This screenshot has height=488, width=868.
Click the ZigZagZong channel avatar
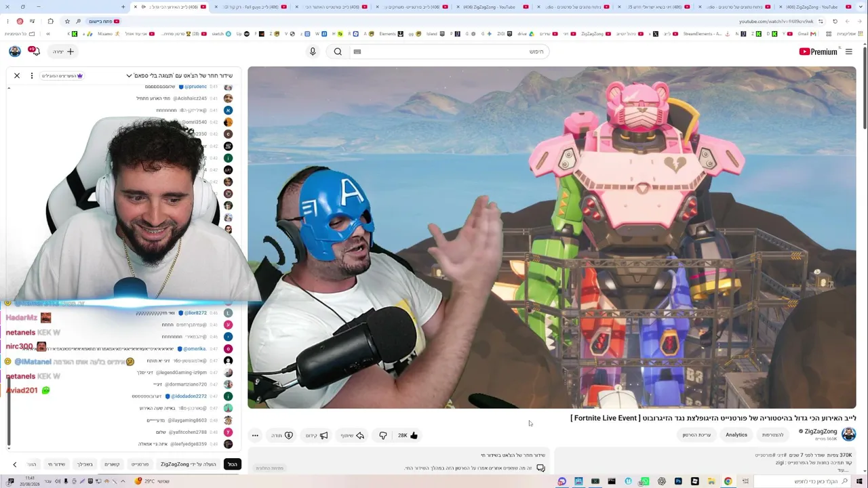[x=848, y=434]
